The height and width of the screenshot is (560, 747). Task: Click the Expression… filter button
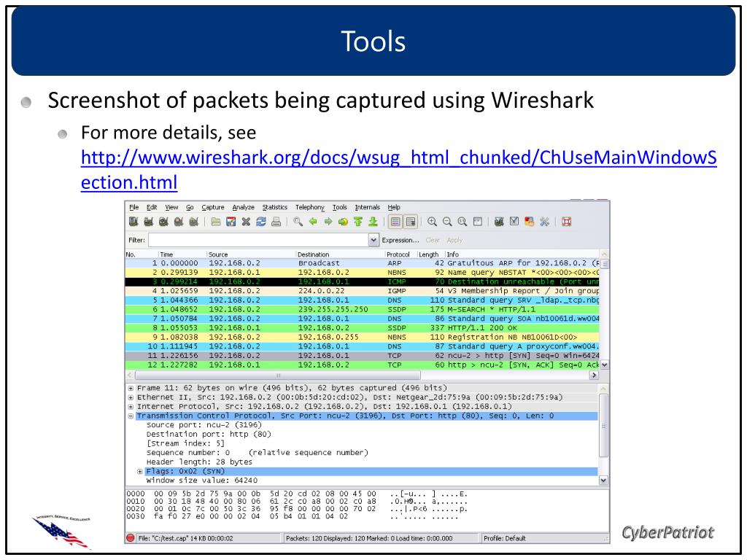click(400, 240)
